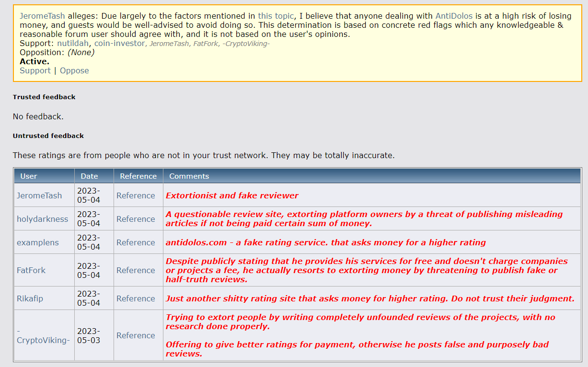Follow the 'this topic' link in the flag
Screen dimensions: 588x367
[276, 16]
